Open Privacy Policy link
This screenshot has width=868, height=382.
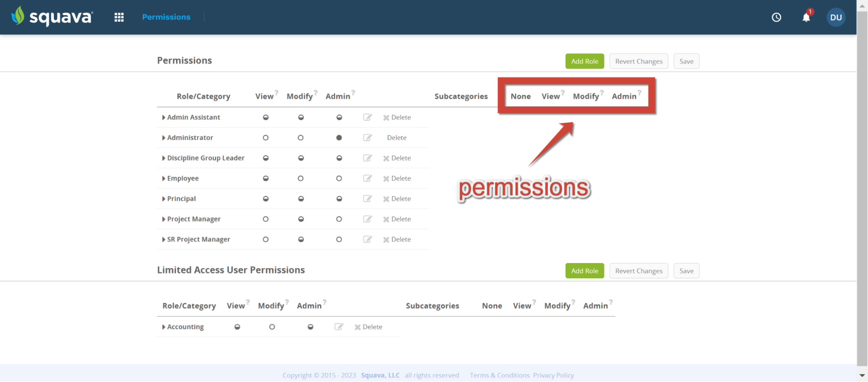[554, 375]
